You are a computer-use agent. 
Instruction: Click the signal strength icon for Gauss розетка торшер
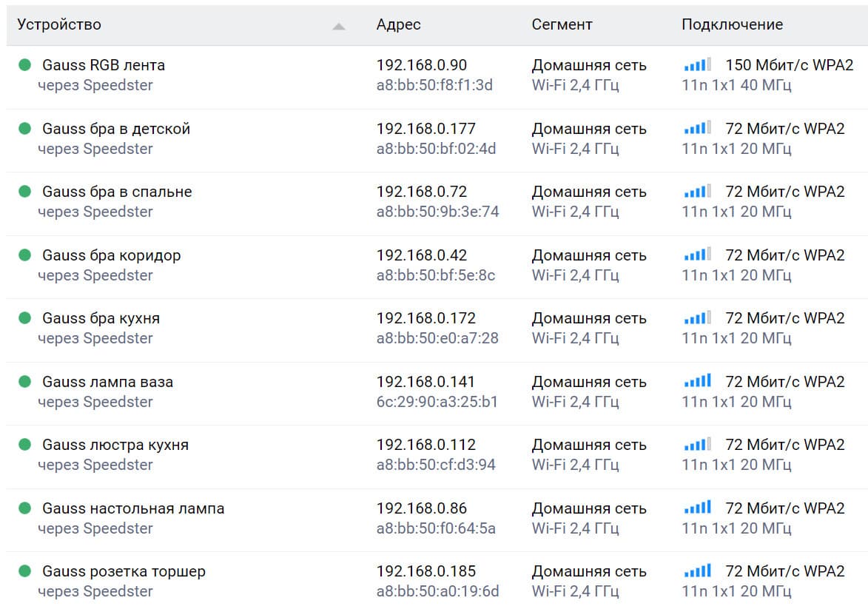tap(697, 571)
